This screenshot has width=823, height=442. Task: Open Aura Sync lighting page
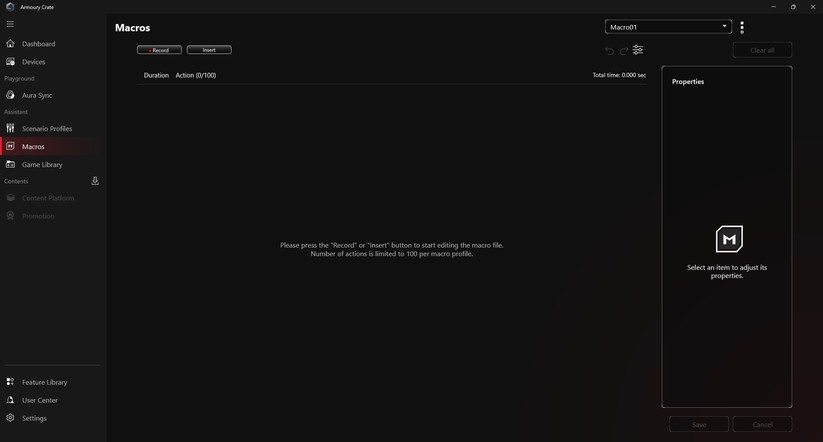tap(37, 96)
